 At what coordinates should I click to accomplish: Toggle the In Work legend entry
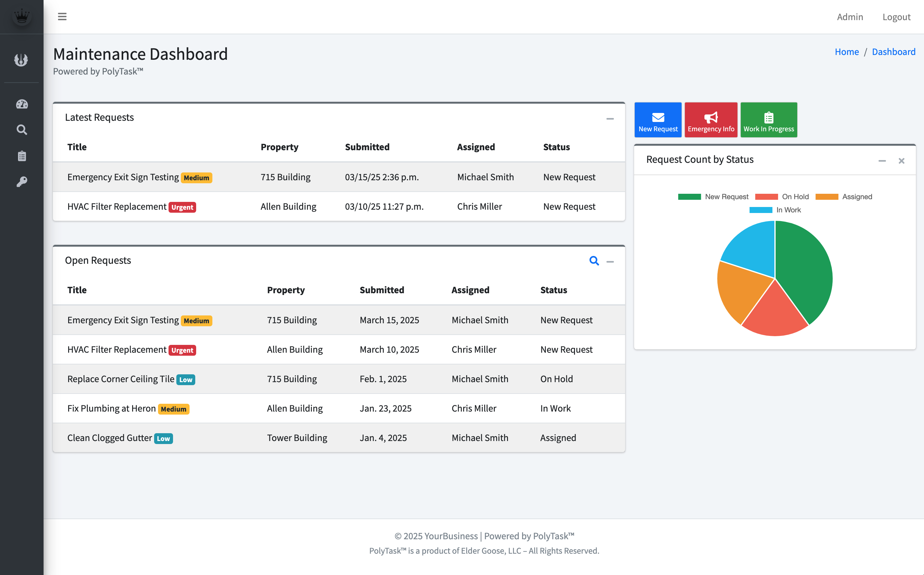click(x=776, y=209)
